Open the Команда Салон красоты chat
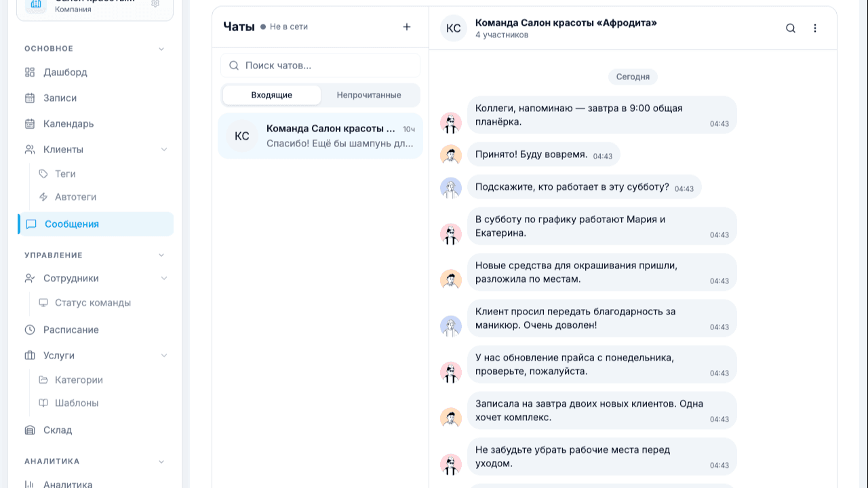The image size is (868, 488). pyautogui.click(x=320, y=136)
